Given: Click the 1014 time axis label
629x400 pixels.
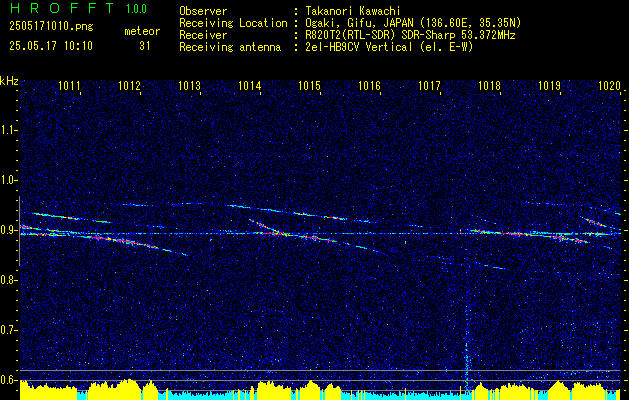Looking at the screenshot, I should pos(250,85).
